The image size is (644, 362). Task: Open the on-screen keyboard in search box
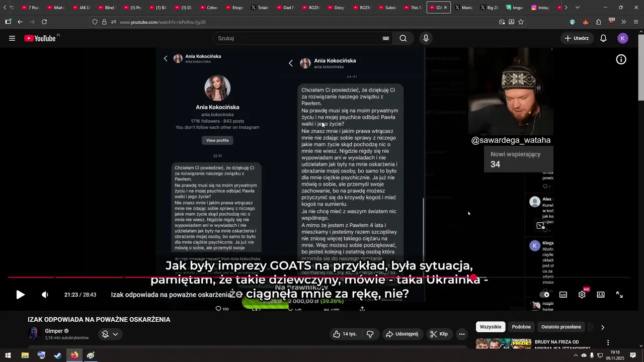click(386, 38)
